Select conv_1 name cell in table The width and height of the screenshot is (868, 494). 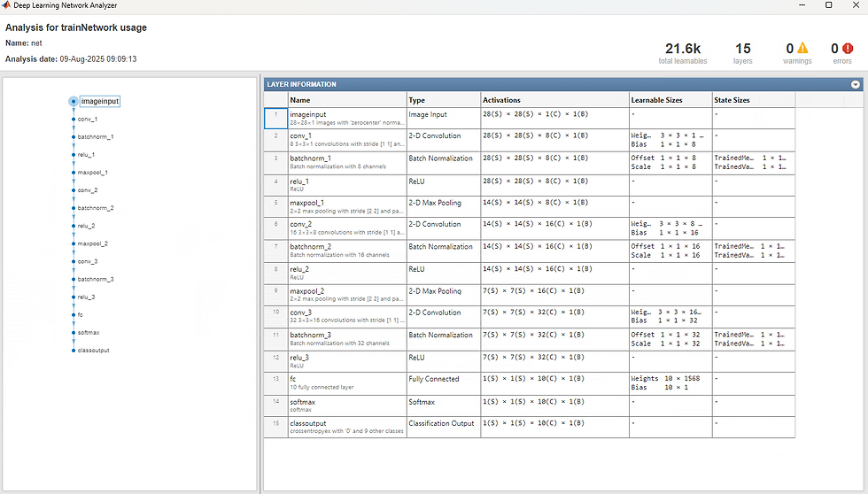347,140
